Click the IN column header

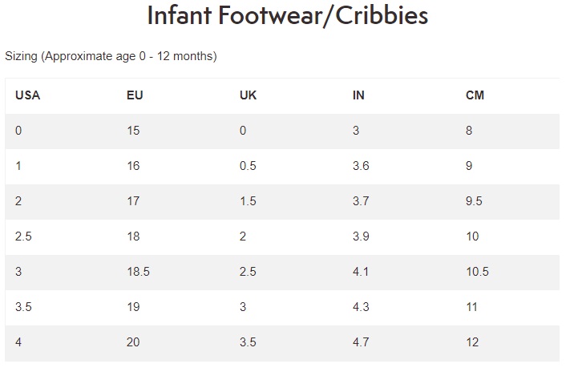click(358, 95)
